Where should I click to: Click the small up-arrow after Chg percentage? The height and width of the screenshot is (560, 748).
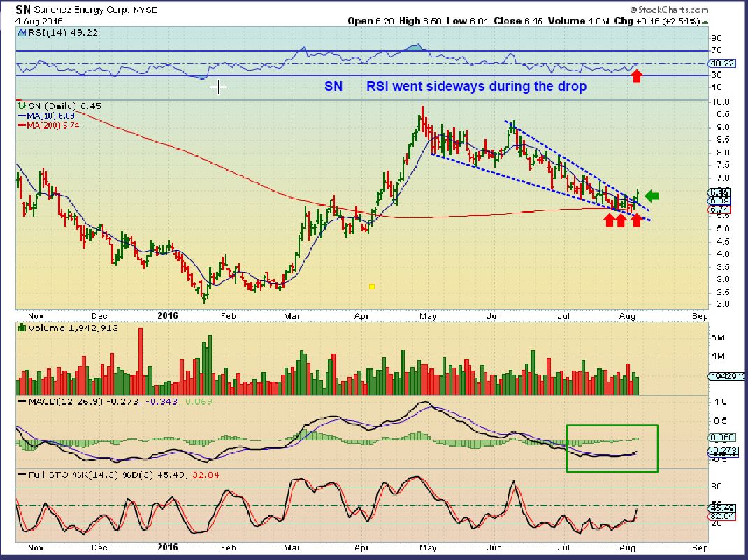pyautogui.click(x=705, y=22)
